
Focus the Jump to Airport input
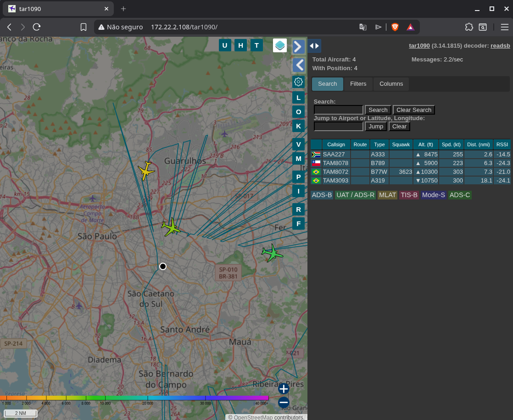[x=338, y=127]
